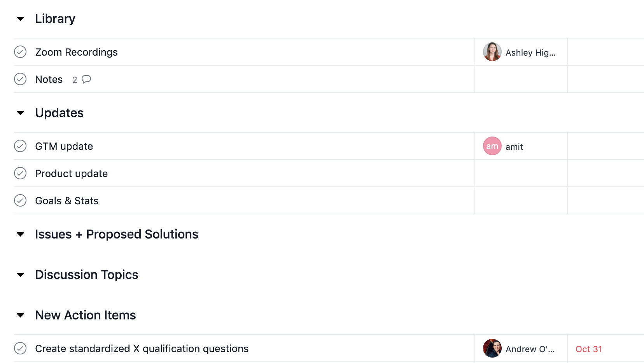This screenshot has height=363, width=644.
Task: Mark GTM update task complete
Action: pyautogui.click(x=20, y=146)
